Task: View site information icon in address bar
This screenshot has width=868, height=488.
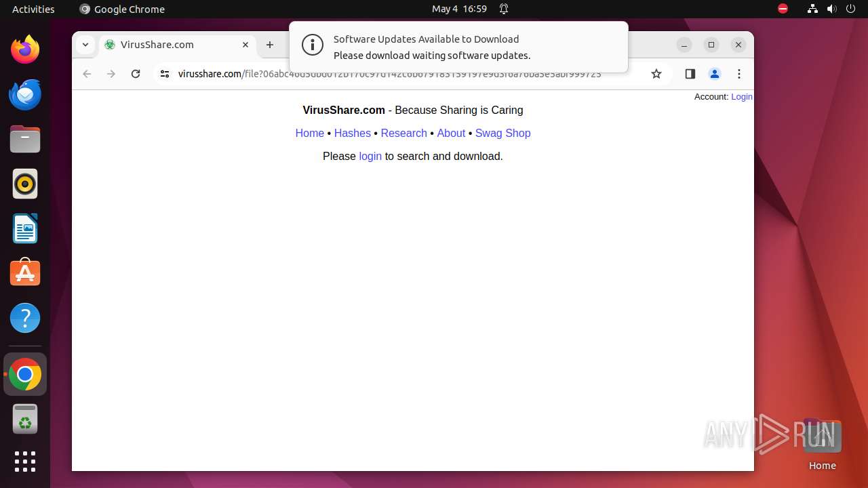Action: pyautogui.click(x=164, y=74)
